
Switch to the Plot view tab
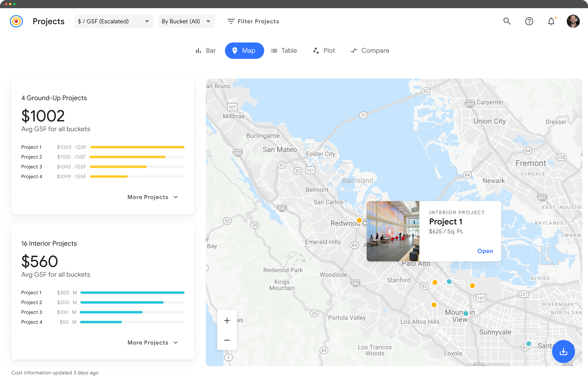coord(324,51)
